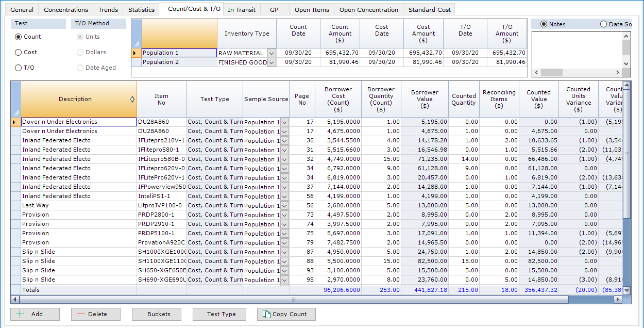
Task: Click the copy icon on Copy Count button
Action: click(x=267, y=314)
